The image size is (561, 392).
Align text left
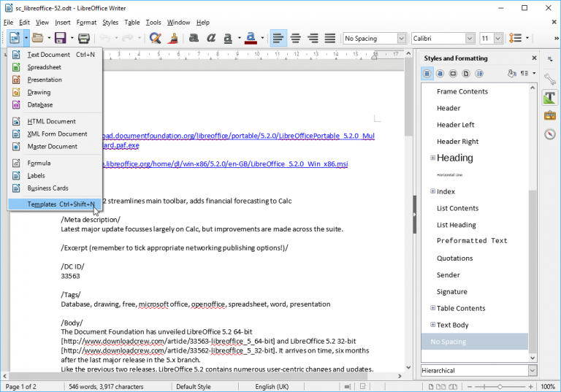278,38
